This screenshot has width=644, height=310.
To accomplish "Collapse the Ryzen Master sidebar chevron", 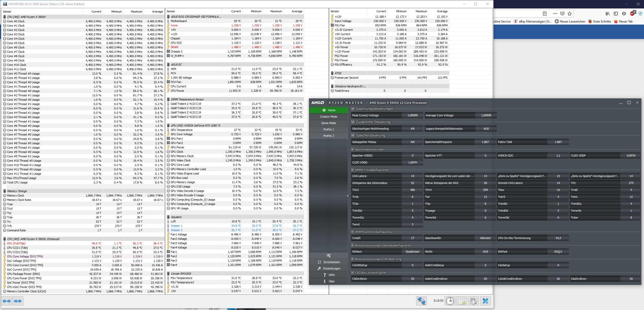I will coord(348,196).
